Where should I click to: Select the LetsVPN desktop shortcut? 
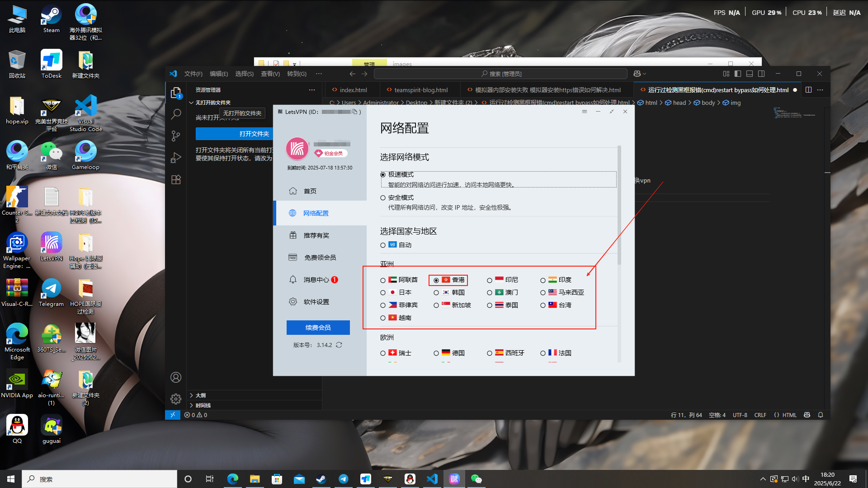pos(52,246)
